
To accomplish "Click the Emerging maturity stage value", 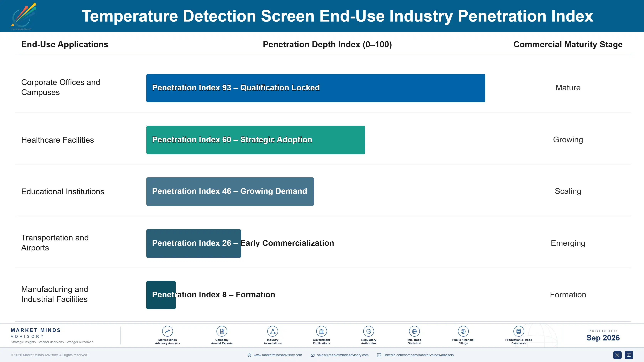I will click(x=568, y=243).
